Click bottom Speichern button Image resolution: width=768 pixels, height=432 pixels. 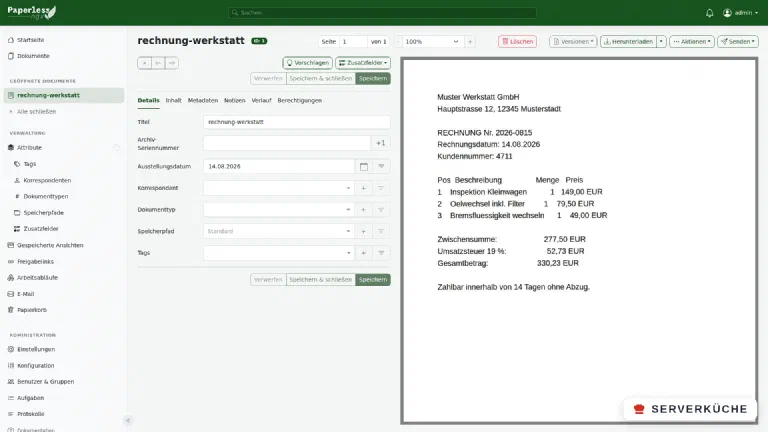click(x=373, y=280)
